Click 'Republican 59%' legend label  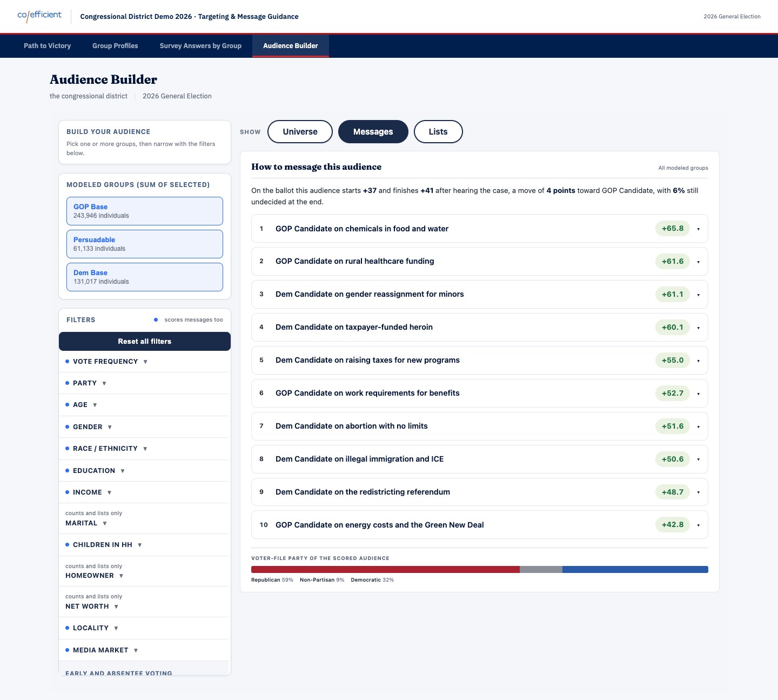[x=272, y=580]
